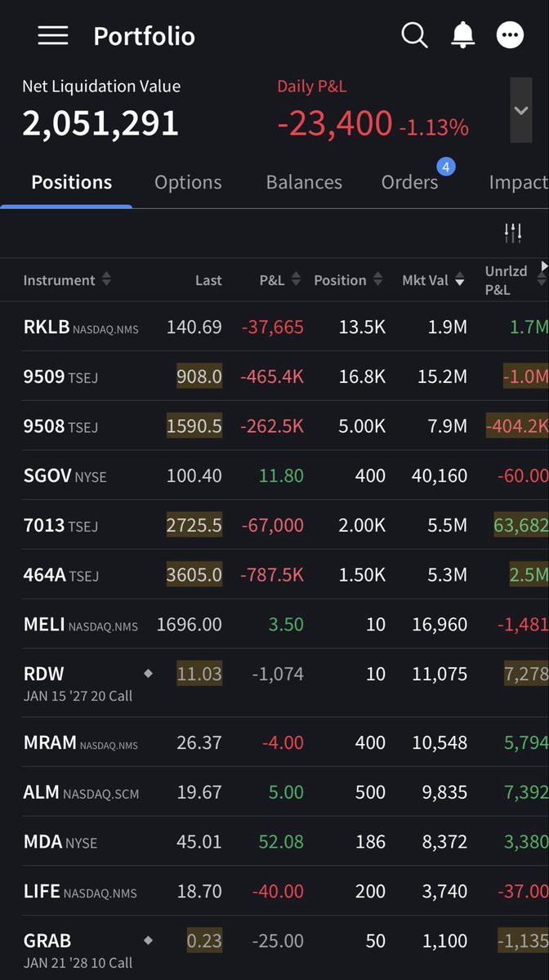Tap the -1.13% daily change
Viewport: 549px width, 980px height.
tap(434, 127)
